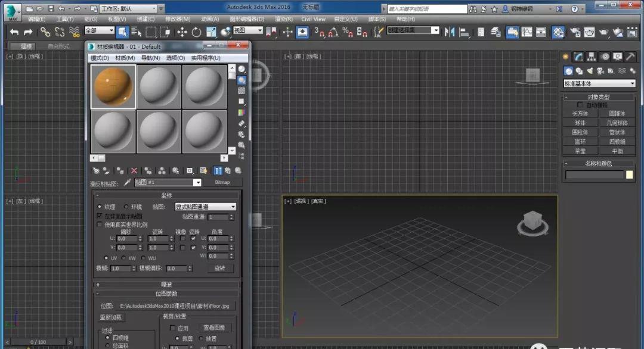Click the Mirror tool icon
644x349 pixels.
coord(450,32)
